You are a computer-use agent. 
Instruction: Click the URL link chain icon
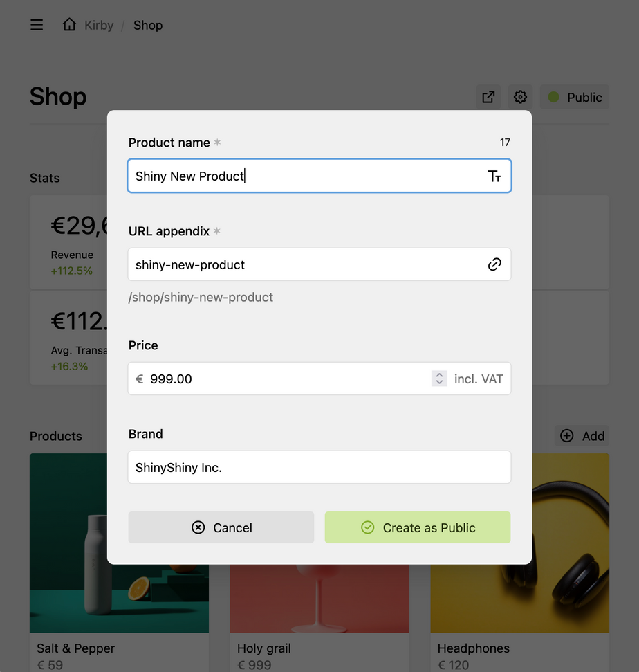pyautogui.click(x=494, y=264)
